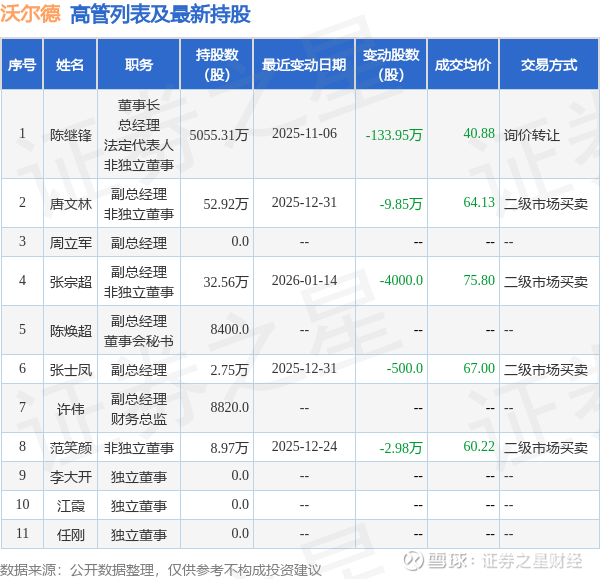Click the 询价转让 transaction type
600x579 pixels.
tap(532, 135)
